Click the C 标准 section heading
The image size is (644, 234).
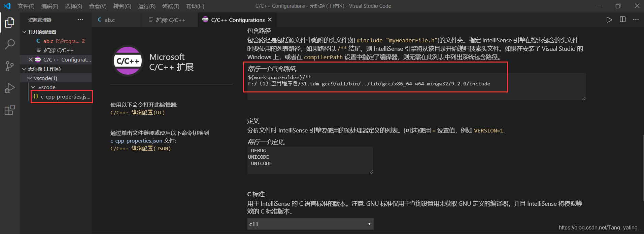click(x=256, y=194)
